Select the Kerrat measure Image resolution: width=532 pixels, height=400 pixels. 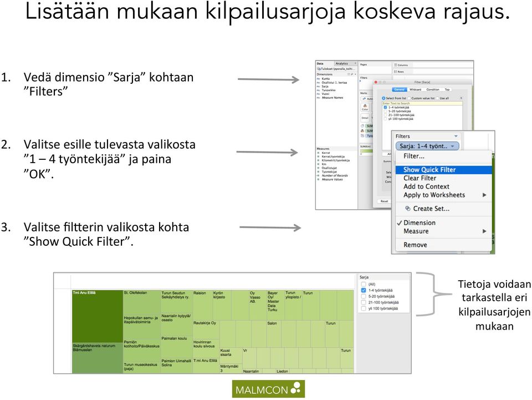click(x=325, y=153)
